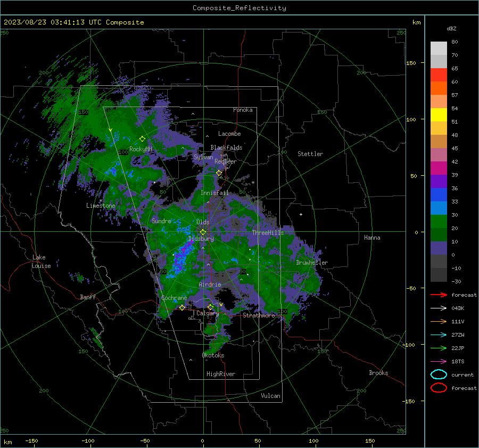
Task: Click the yellow diamond marker at Olds
Action: tap(203, 232)
